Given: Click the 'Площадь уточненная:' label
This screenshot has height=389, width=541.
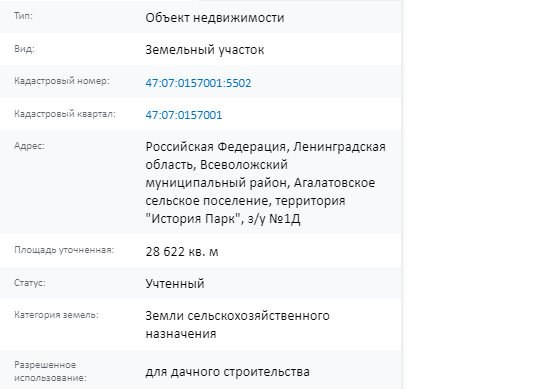Looking at the screenshot, I should tap(64, 250).
